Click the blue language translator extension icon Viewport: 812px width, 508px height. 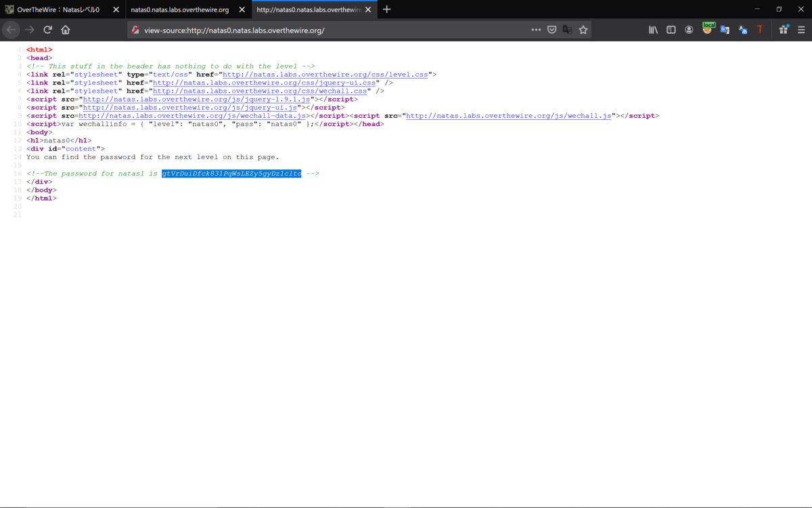[x=742, y=30]
